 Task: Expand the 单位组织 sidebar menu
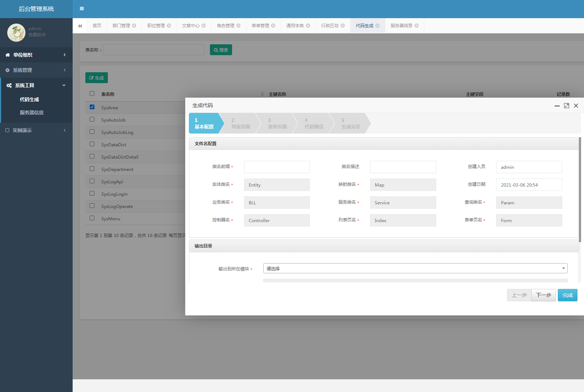(36, 55)
